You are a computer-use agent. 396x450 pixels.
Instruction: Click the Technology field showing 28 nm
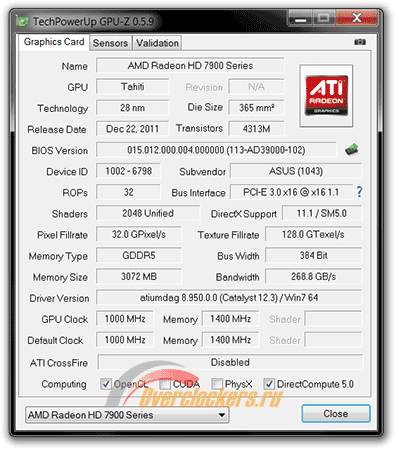click(x=133, y=108)
